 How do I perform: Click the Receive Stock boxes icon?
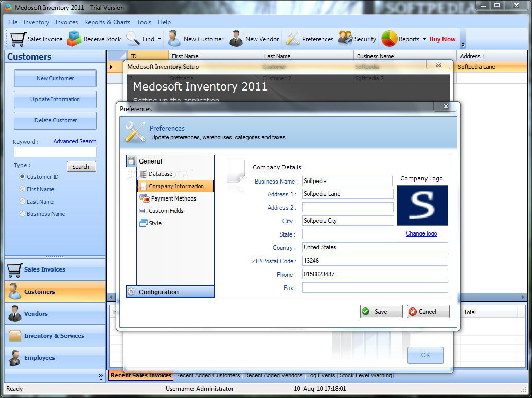74,39
